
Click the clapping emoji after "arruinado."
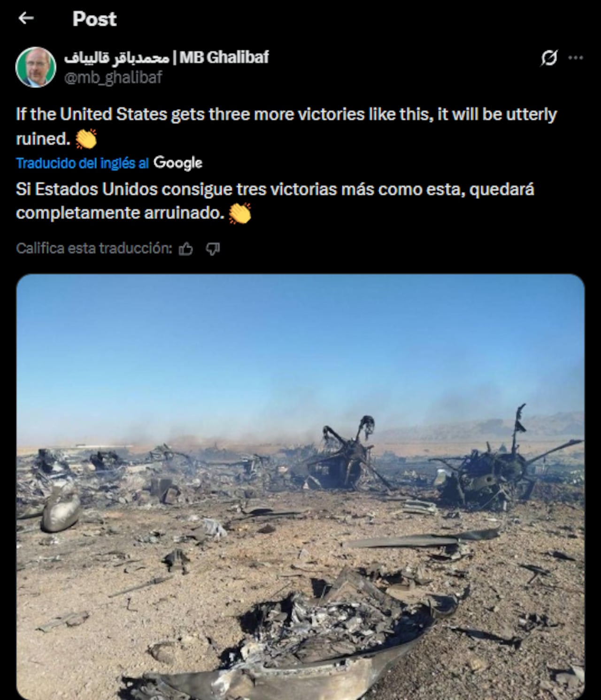(x=239, y=213)
